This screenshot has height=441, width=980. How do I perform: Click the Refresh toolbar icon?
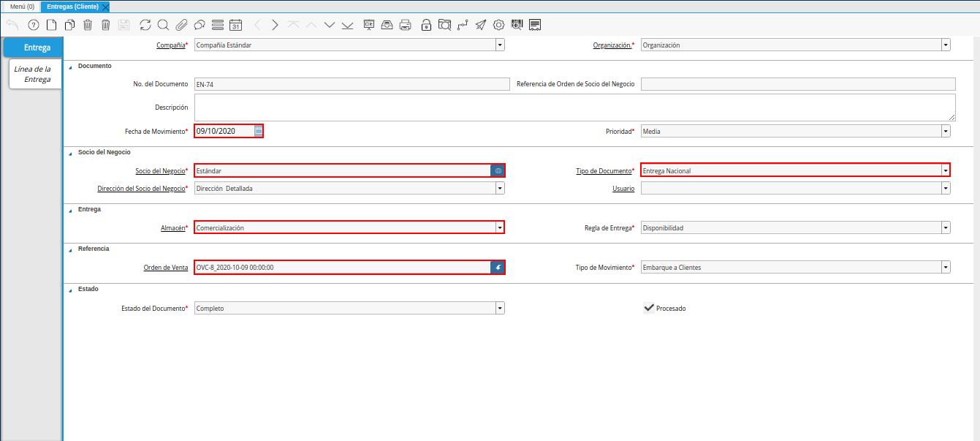pyautogui.click(x=145, y=25)
